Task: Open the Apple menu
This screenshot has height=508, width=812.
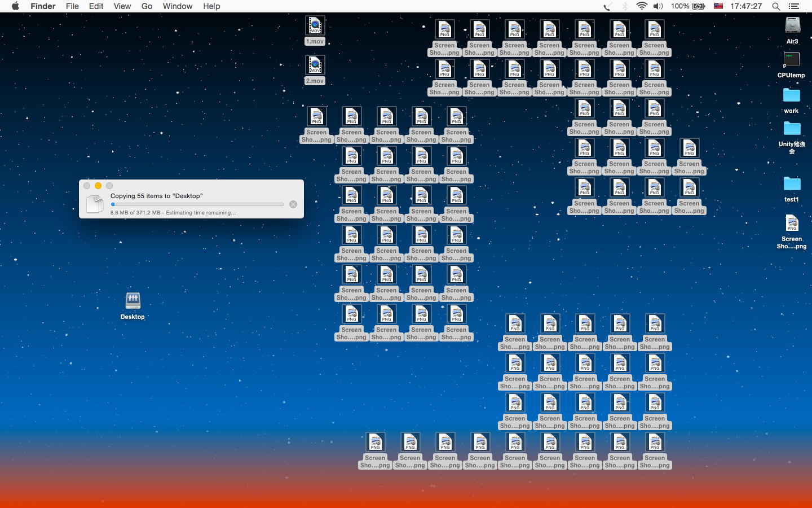Action: [x=15, y=6]
